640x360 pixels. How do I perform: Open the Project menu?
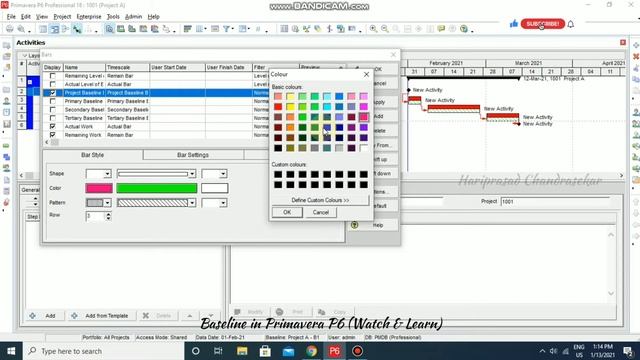pyautogui.click(x=62, y=17)
